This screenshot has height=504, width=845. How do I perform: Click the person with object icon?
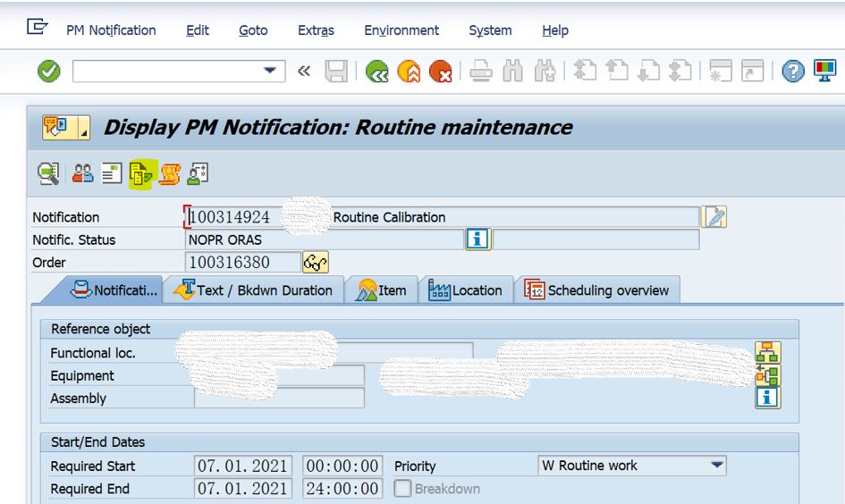tap(198, 174)
